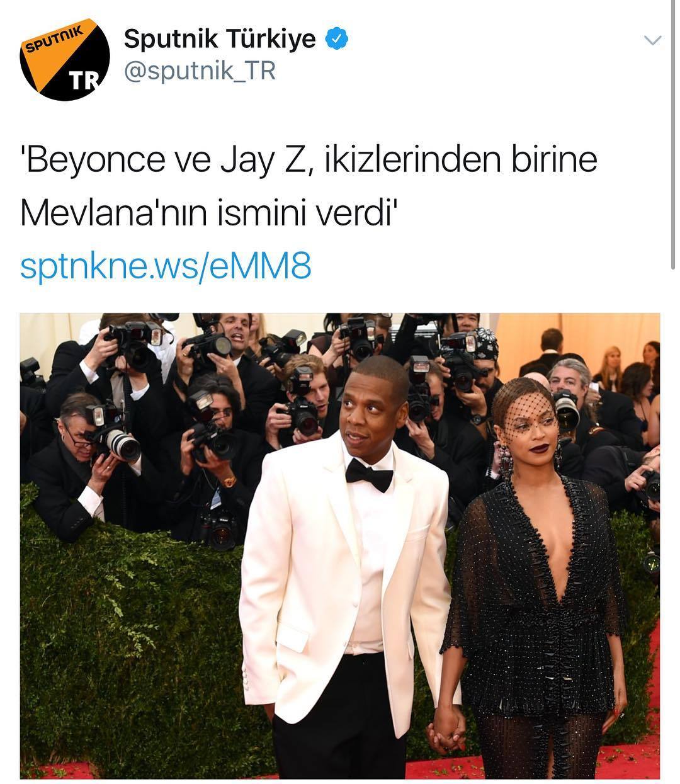The height and width of the screenshot is (784, 680).
Task: Click the black bow tie in the photo
Action: pos(369,474)
